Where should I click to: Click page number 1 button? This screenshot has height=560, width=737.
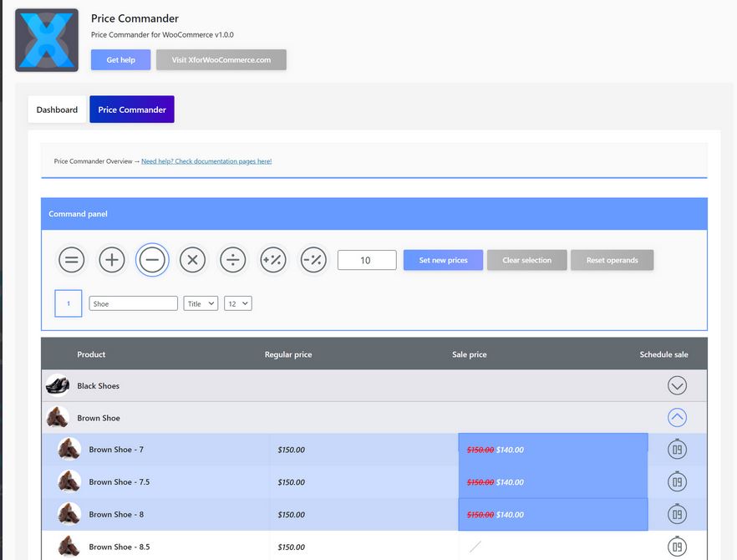[69, 303]
